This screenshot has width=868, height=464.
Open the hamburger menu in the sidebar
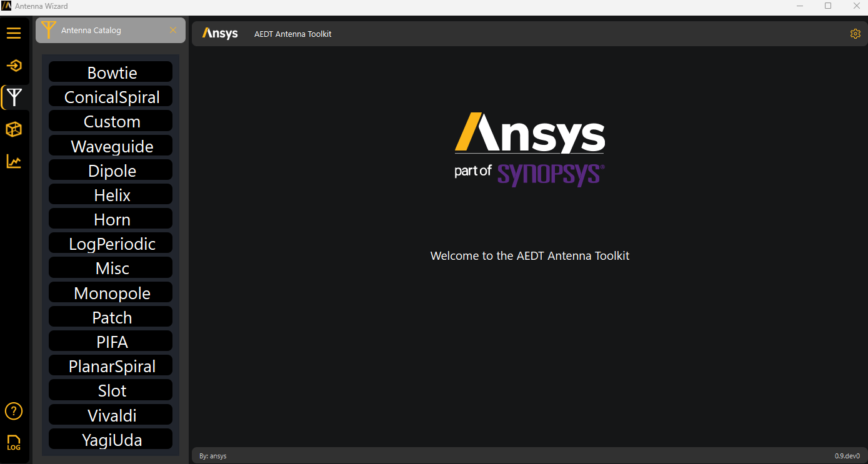[x=14, y=33]
